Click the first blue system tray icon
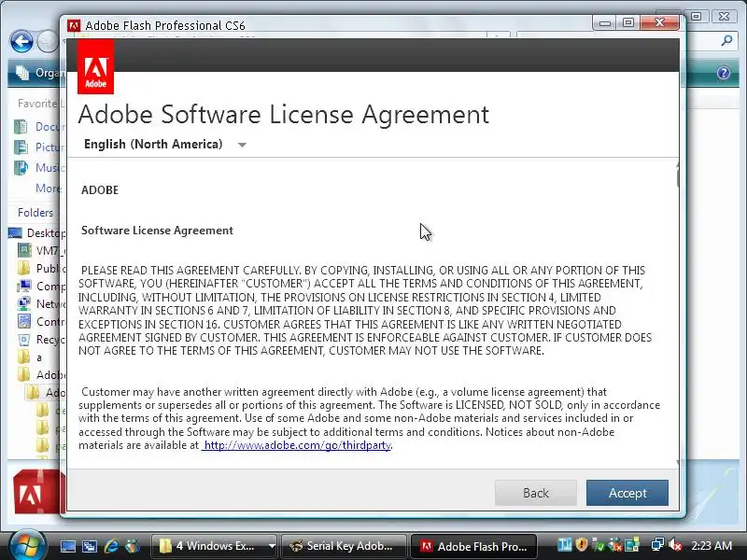This screenshot has width=747, height=560. tap(565, 544)
